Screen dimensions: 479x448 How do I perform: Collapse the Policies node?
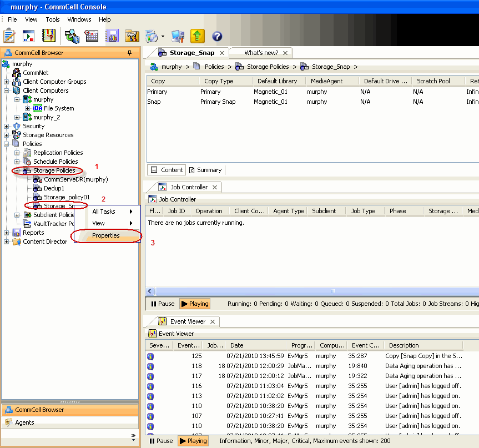coord(6,144)
